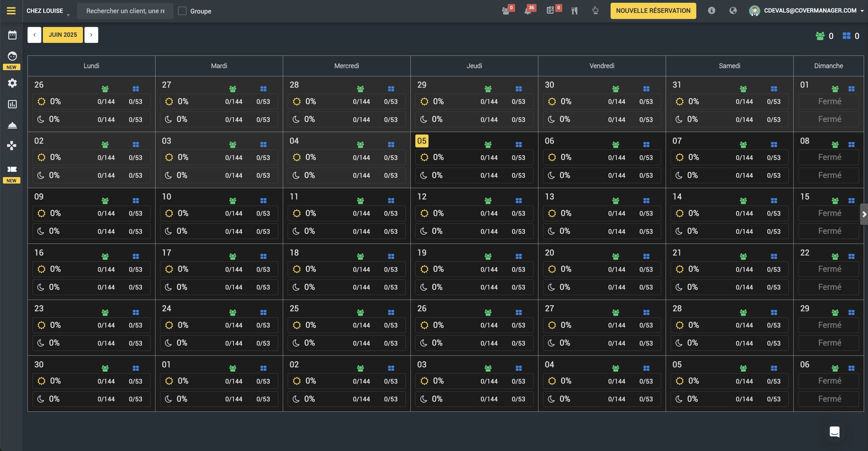Open the hamburger menu

11,11
